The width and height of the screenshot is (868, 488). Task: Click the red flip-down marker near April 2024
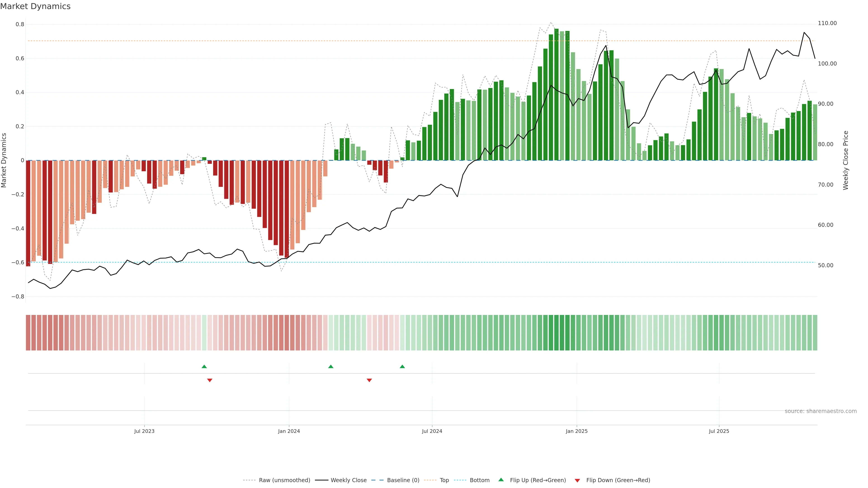point(369,380)
